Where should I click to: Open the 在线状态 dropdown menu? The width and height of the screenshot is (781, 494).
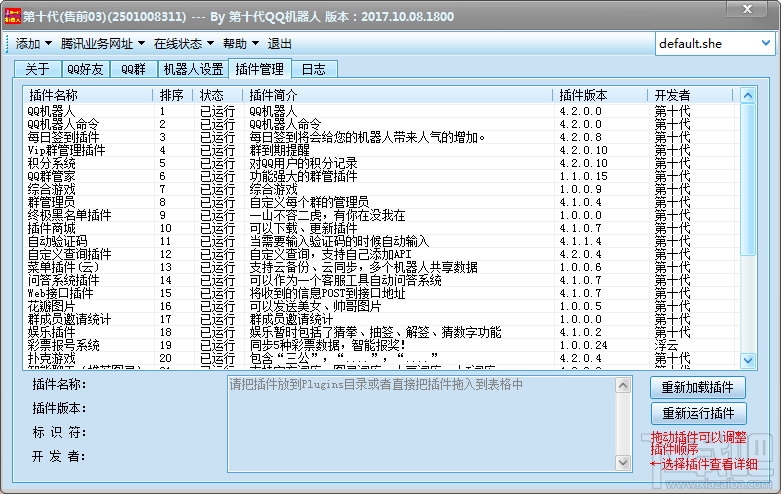[183, 44]
